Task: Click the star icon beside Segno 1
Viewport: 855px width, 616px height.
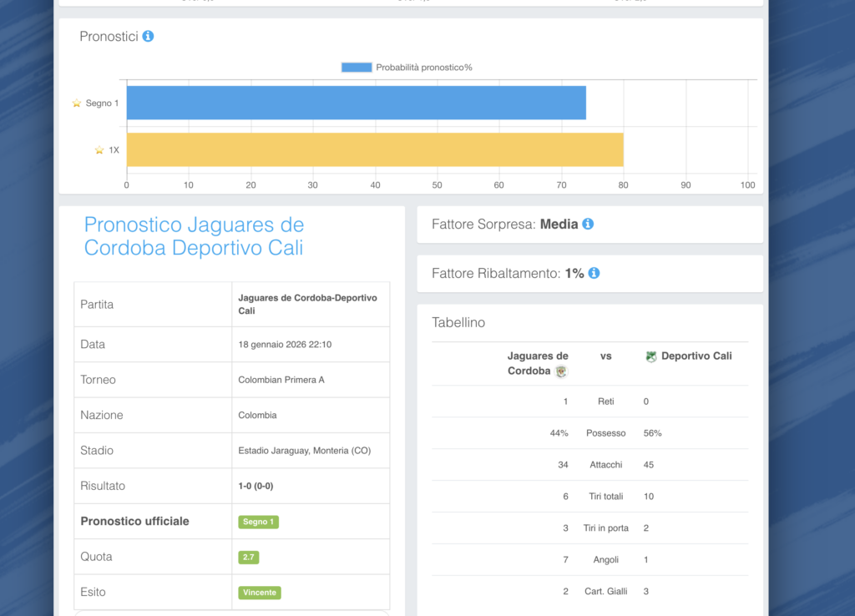Action: pyautogui.click(x=77, y=104)
